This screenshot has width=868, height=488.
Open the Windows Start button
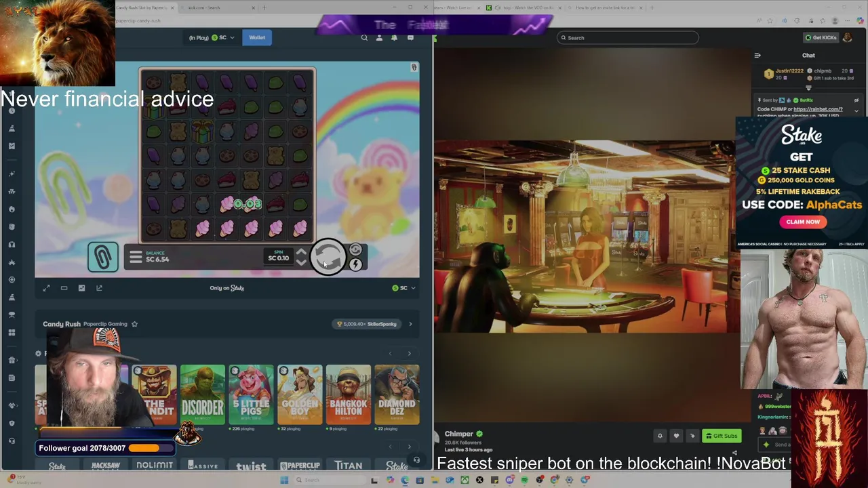click(x=284, y=480)
